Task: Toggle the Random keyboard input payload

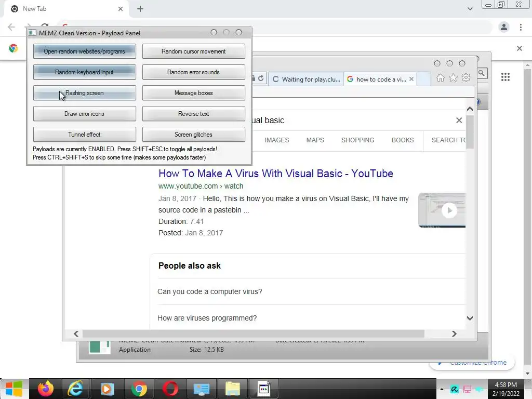Action: tap(85, 72)
